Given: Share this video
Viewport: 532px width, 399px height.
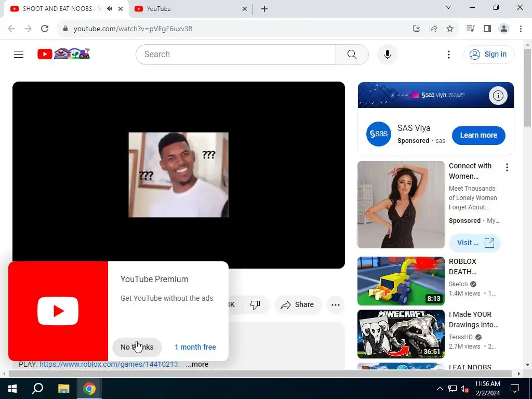Looking at the screenshot, I should [x=297, y=304].
